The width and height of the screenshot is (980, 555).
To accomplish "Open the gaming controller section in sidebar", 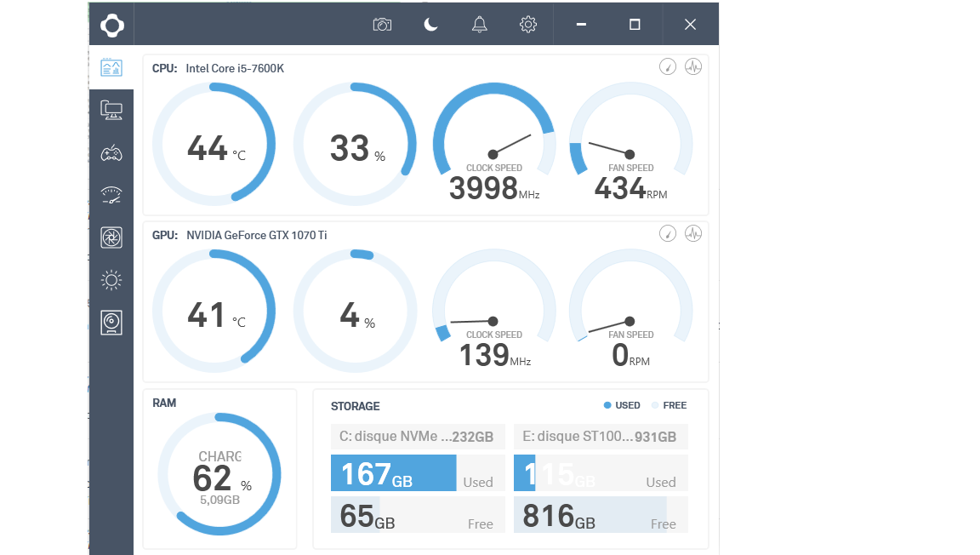I will click(x=111, y=153).
